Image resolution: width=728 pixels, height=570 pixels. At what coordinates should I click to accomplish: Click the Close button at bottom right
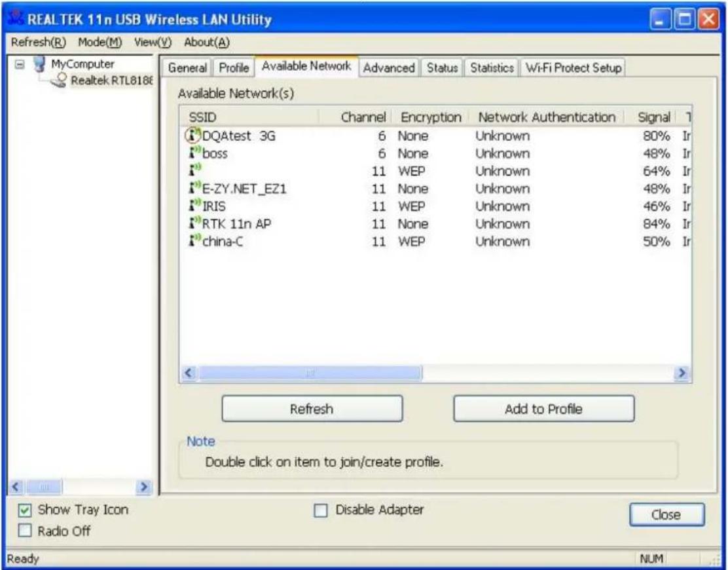point(666,515)
